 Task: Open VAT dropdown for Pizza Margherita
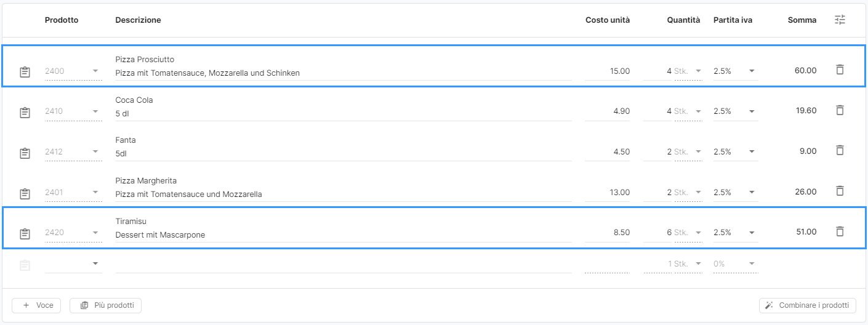[x=735, y=192]
